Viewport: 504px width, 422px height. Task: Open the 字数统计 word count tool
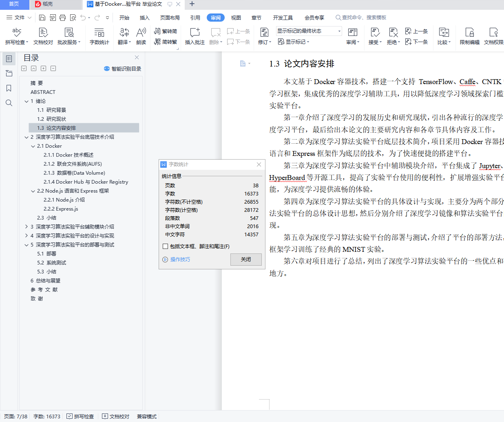99,36
